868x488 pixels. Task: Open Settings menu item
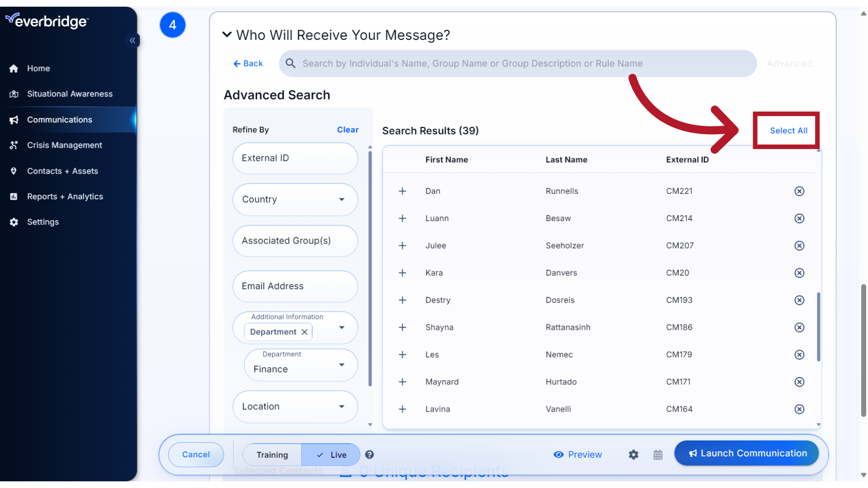click(43, 222)
